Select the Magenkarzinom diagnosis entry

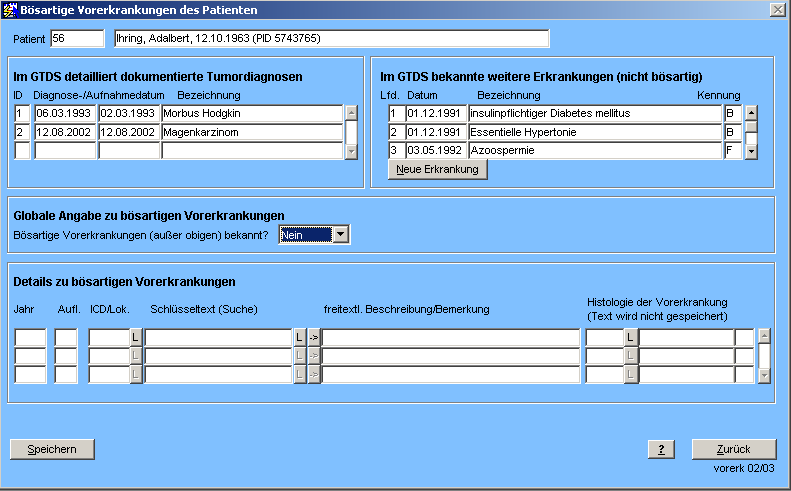pos(250,132)
